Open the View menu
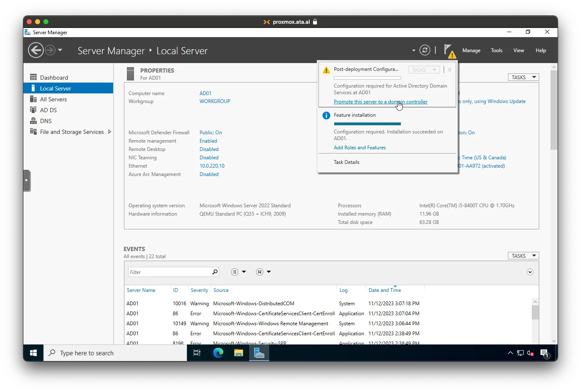Viewport: 581px width, 392px height. coord(519,50)
